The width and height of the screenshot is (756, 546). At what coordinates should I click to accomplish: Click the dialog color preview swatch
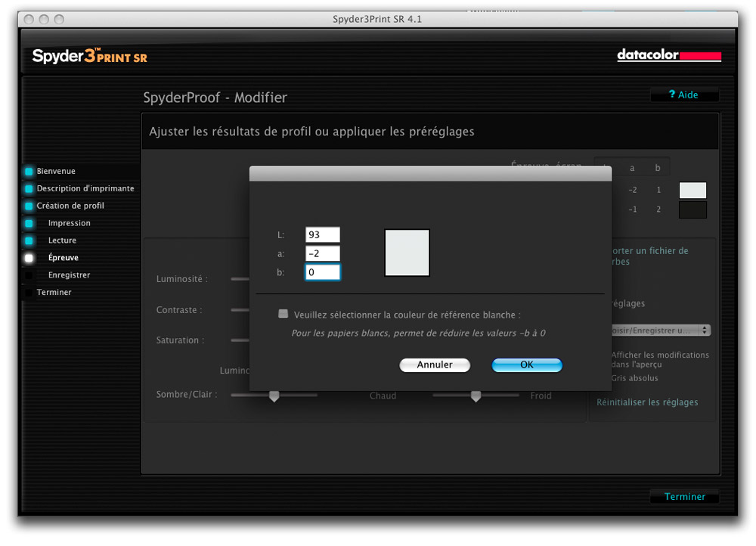tap(407, 253)
